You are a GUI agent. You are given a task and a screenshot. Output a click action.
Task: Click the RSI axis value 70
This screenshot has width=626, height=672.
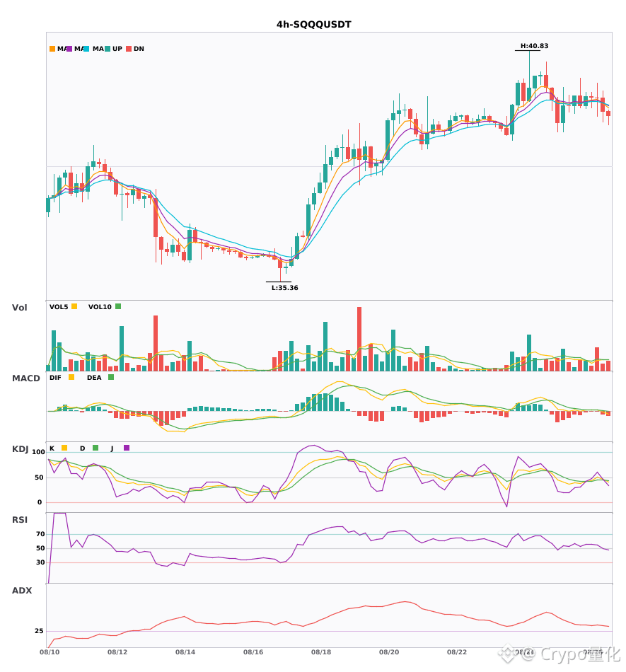(x=40, y=533)
